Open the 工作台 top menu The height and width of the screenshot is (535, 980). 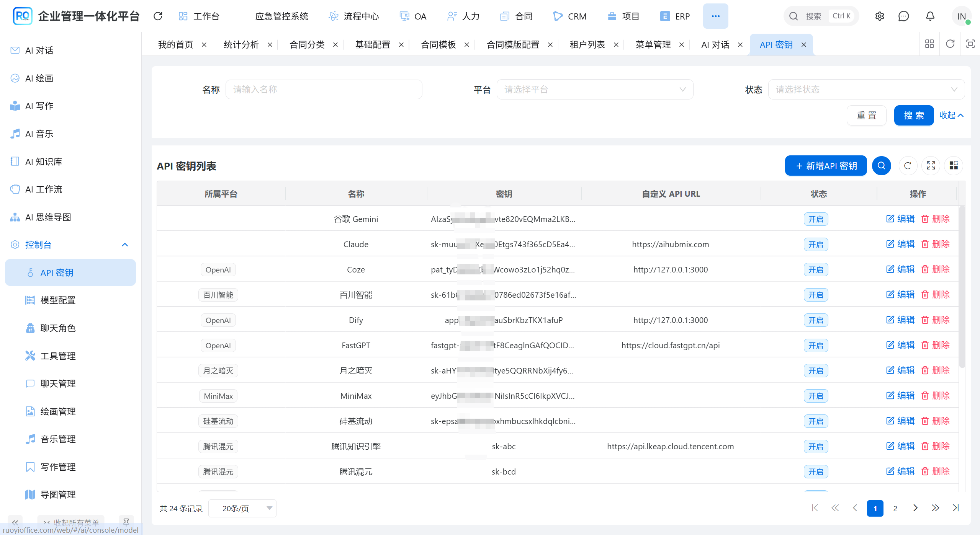point(199,16)
